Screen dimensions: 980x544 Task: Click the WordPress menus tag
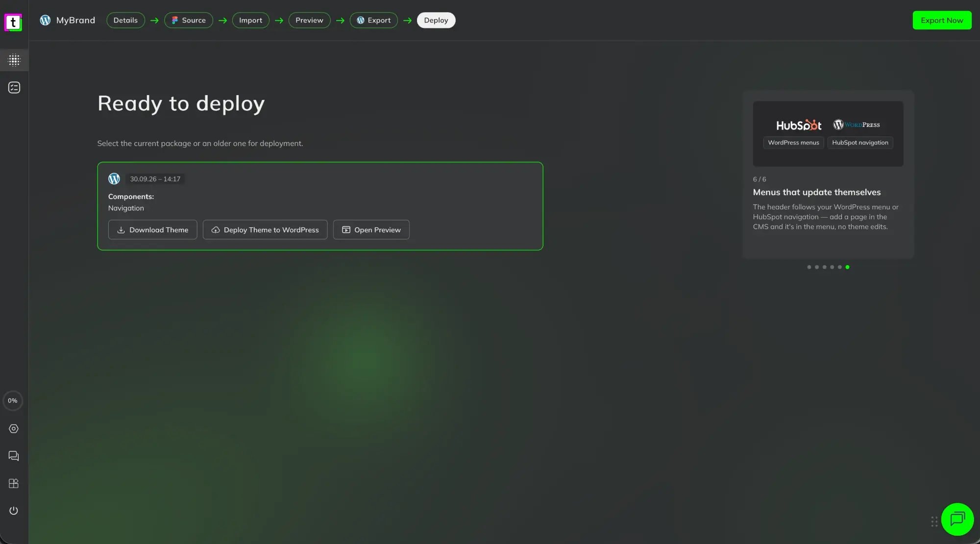point(793,143)
